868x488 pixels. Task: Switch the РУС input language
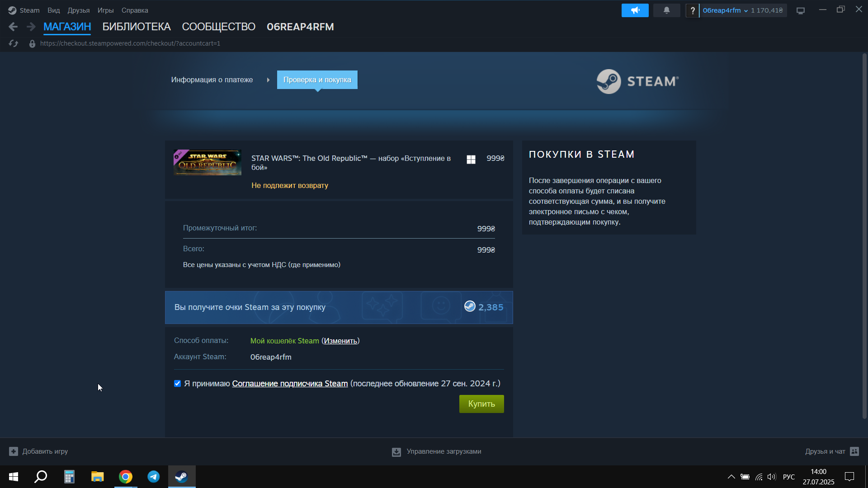788,477
